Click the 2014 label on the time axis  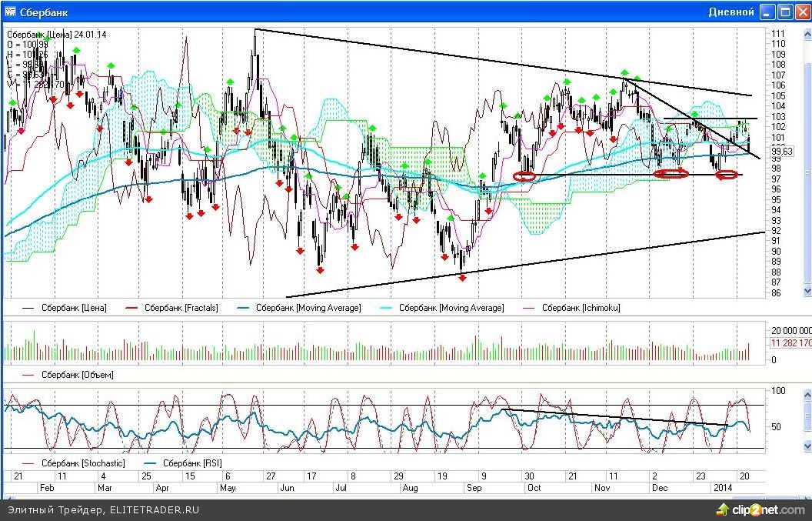(723, 488)
